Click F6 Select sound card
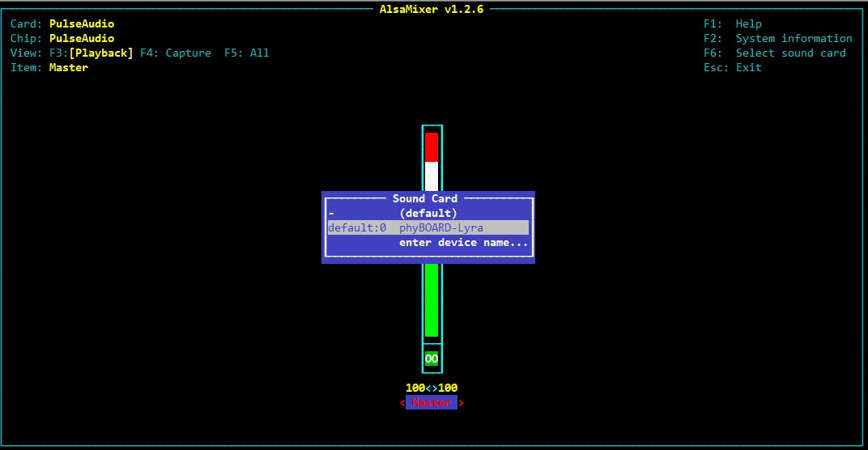Image resolution: width=868 pixels, height=450 pixels. (774, 53)
